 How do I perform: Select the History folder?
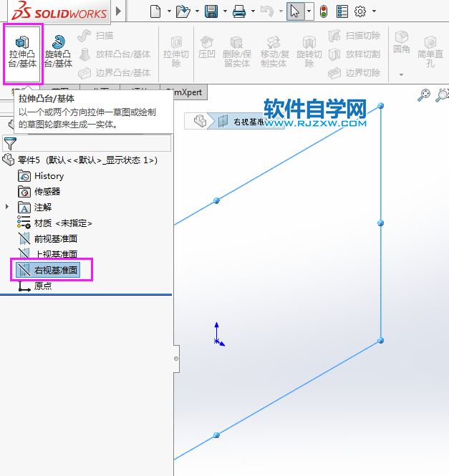pyautogui.click(x=41, y=176)
